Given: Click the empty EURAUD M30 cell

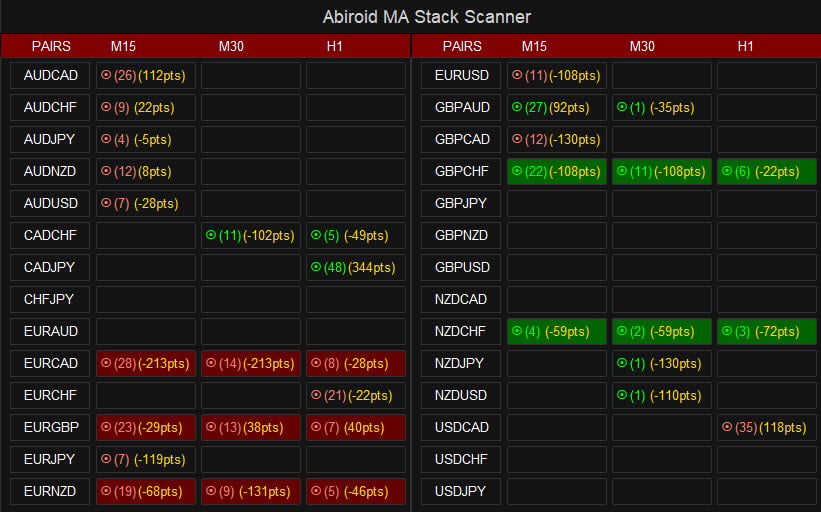Looking at the screenshot, I should pos(251,331).
